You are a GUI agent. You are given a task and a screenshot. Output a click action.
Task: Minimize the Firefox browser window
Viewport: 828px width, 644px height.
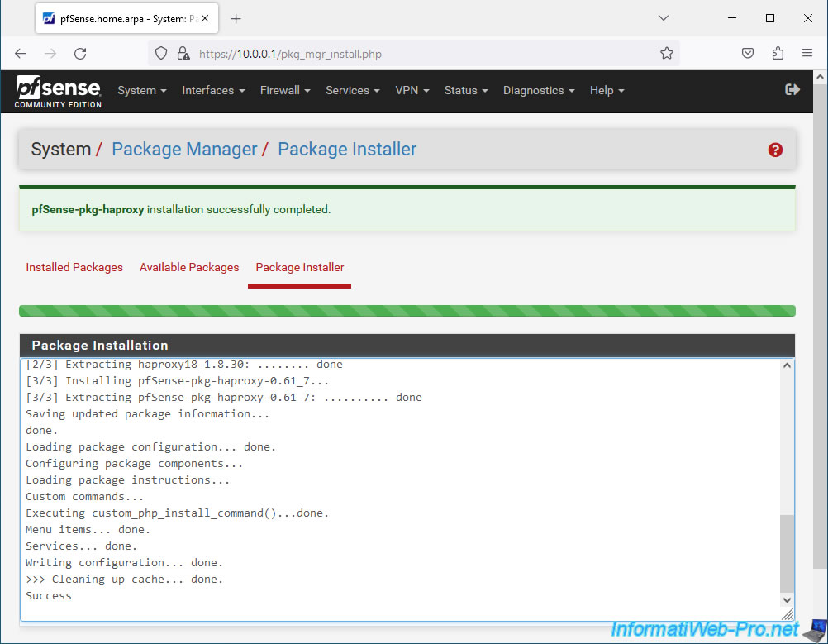pyautogui.click(x=732, y=18)
